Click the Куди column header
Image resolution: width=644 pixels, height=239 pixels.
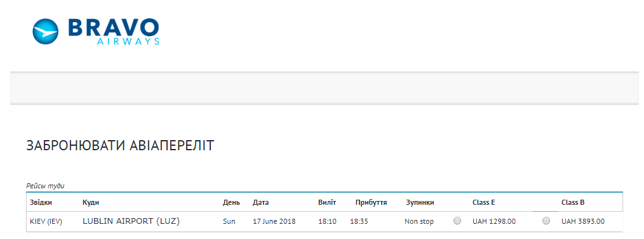point(91,202)
